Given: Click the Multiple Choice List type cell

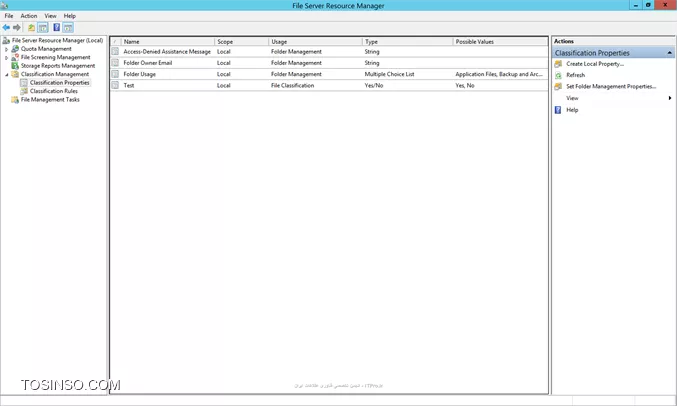Looking at the screenshot, I should [x=389, y=74].
